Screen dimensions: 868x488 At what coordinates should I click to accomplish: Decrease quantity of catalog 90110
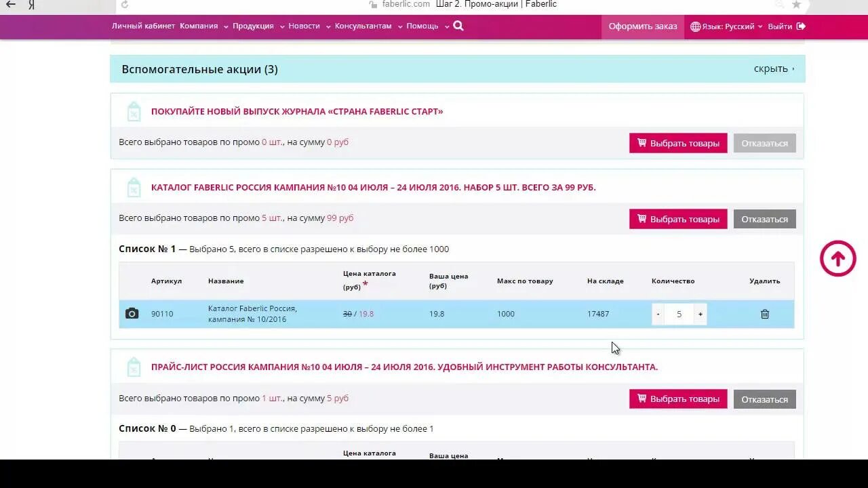[x=658, y=314]
